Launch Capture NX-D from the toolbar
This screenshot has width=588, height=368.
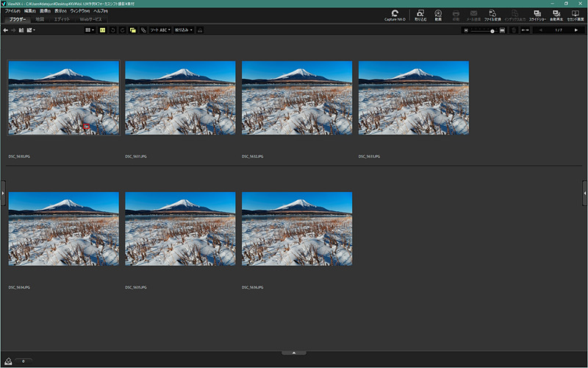tap(394, 15)
